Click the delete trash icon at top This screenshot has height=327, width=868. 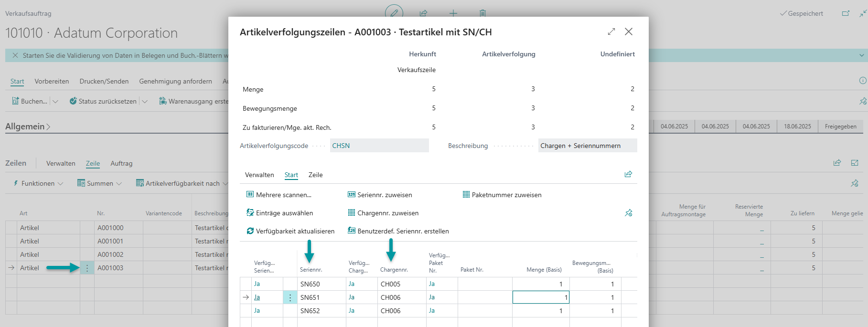[482, 13]
